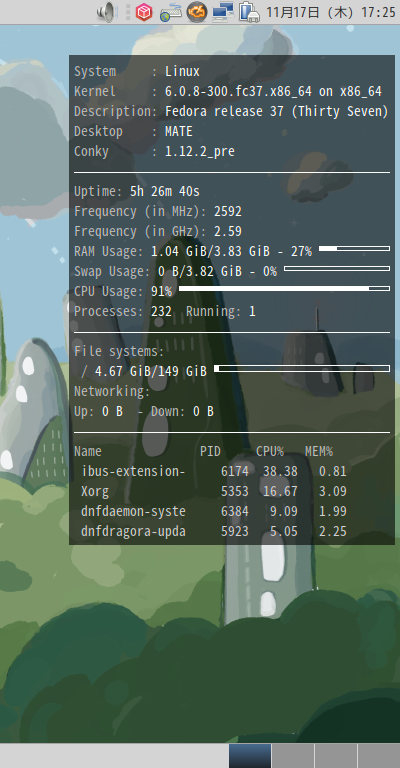Click the 'MEM%' column header
Viewport: 400px width, 768px height.
[319, 452]
